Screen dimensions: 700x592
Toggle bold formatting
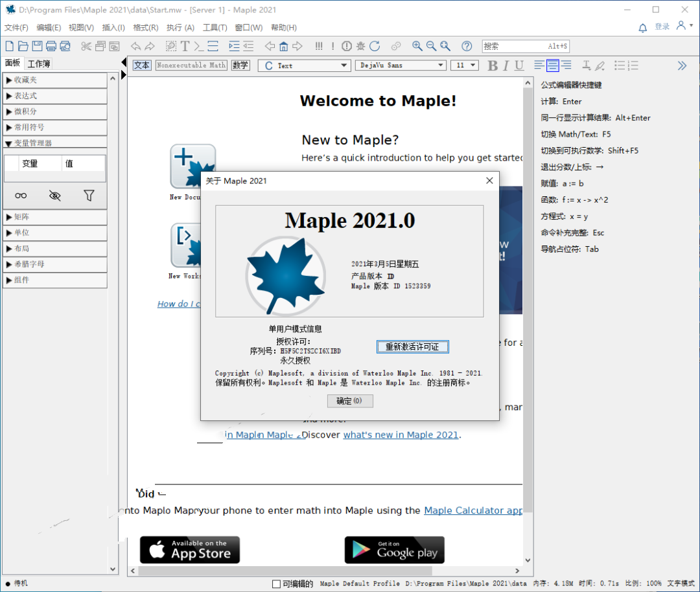click(493, 65)
